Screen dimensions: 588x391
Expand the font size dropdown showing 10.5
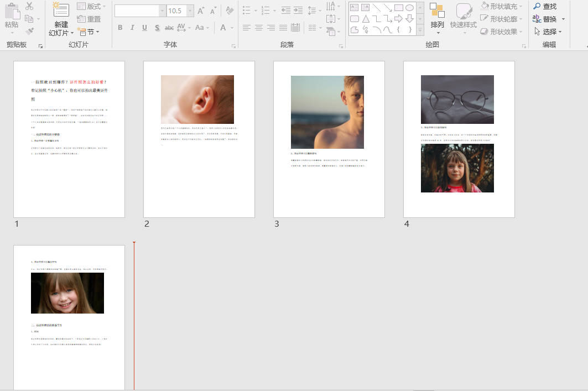pyautogui.click(x=190, y=11)
